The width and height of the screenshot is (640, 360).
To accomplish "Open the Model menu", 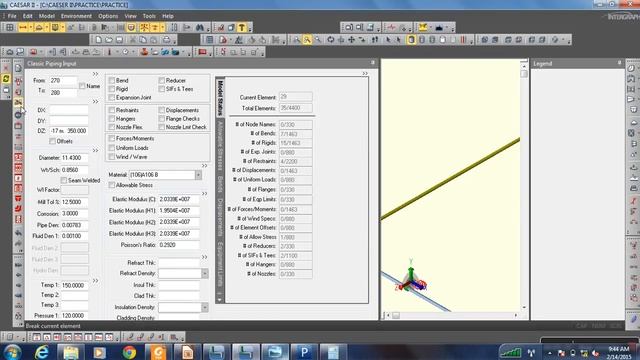I will coord(47,16).
